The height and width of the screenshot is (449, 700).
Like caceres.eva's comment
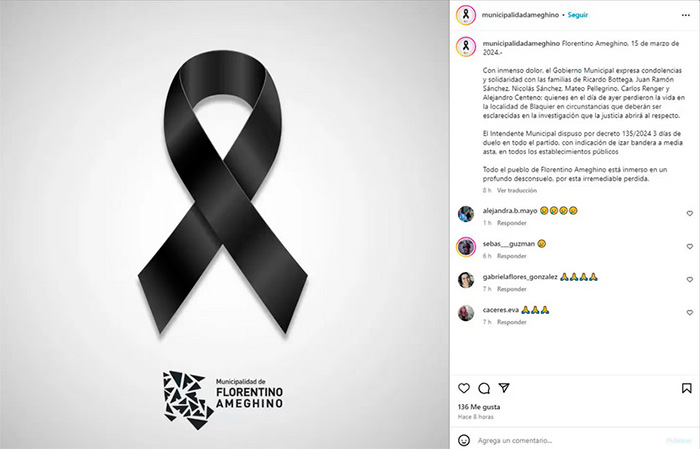point(689,313)
